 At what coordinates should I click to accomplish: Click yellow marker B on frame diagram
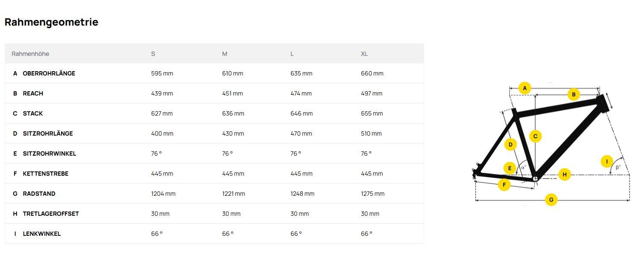[574, 95]
